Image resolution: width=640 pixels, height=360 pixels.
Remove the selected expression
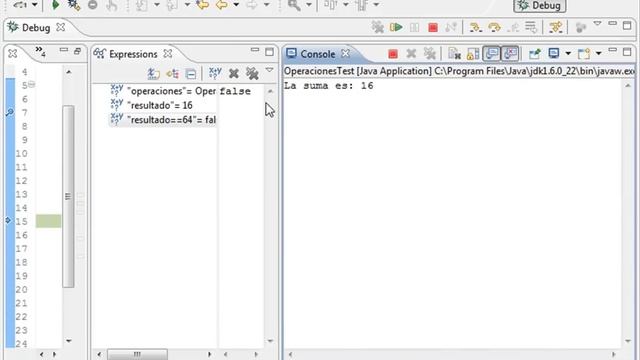[x=233, y=74]
